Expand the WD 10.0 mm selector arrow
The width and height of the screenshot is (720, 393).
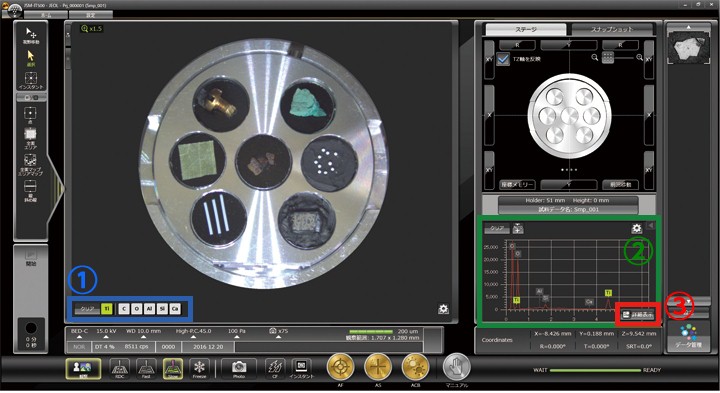144,337
